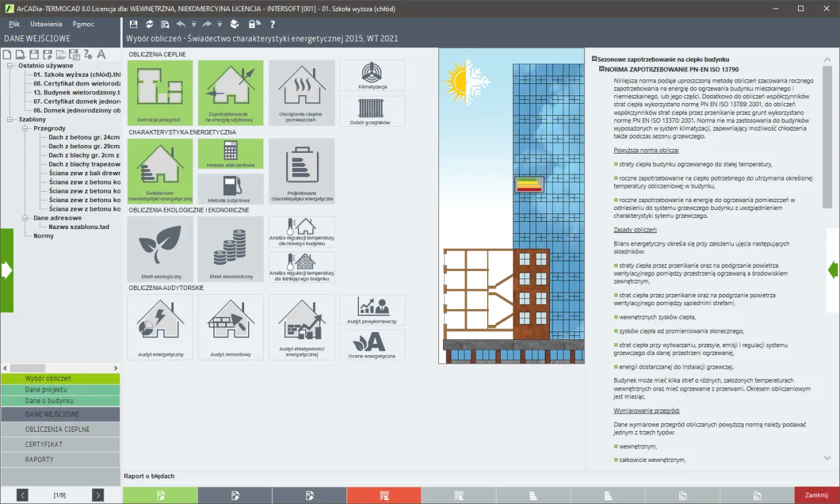The height and width of the screenshot is (504, 840).
Task: Click the Efekt ekonomiczny coins tile
Action: click(230, 249)
